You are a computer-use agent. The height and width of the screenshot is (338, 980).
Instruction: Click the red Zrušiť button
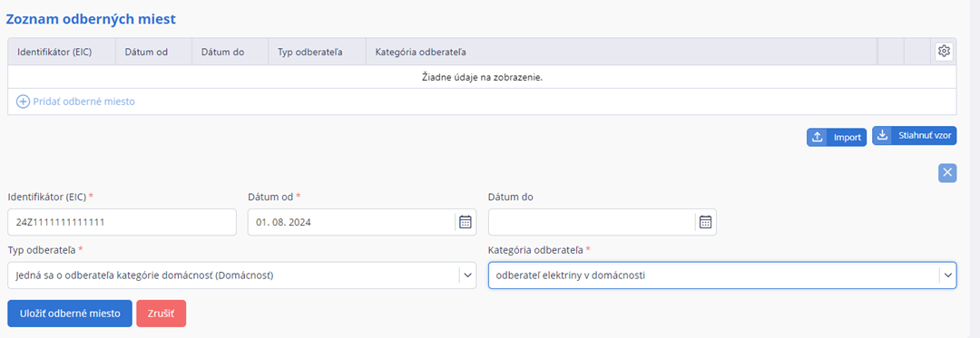[162, 314]
